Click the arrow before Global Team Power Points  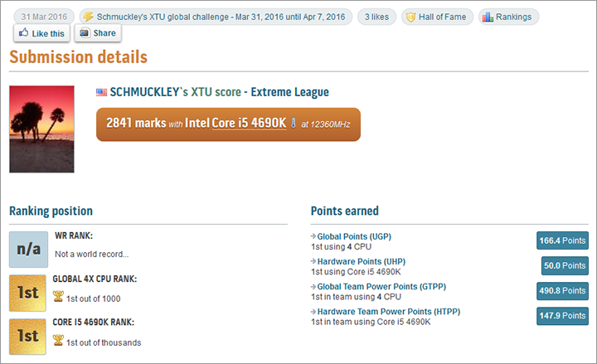[x=313, y=286]
